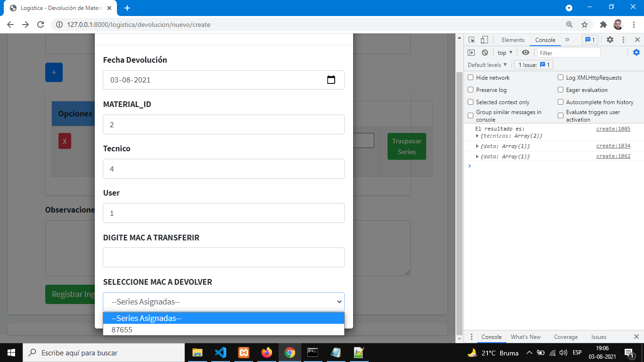Close the DevTools panel

637,40
